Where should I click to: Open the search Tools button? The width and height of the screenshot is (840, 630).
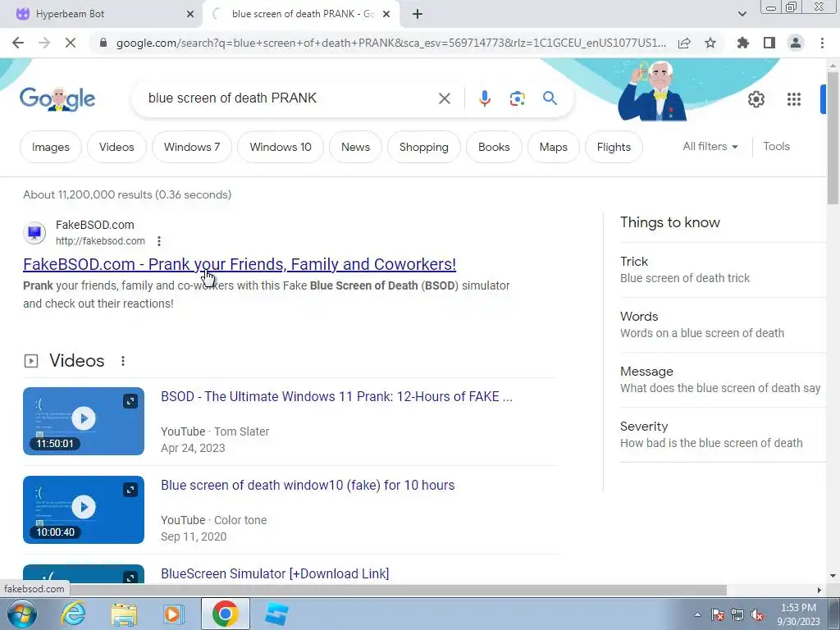tap(776, 146)
